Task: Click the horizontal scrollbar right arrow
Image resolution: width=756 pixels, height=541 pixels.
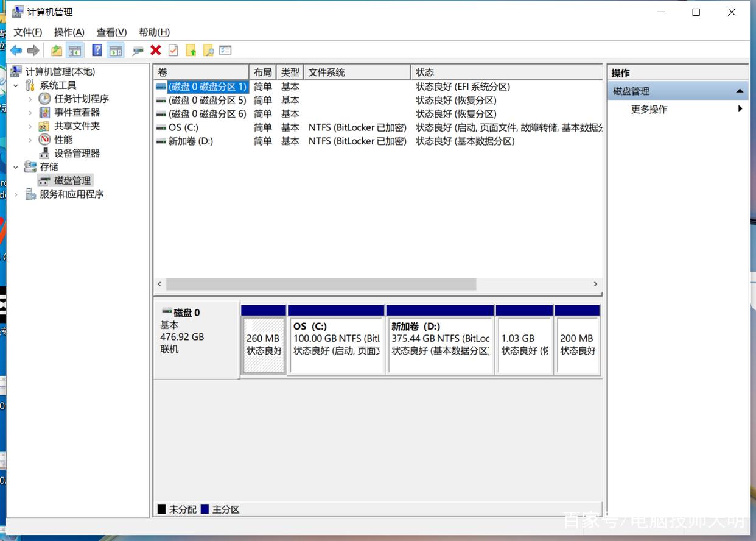Action: (x=595, y=285)
